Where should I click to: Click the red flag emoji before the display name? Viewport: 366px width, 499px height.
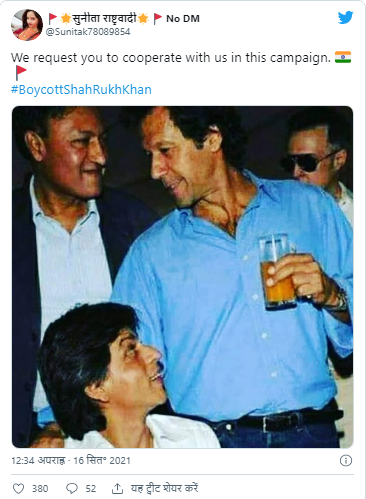(x=53, y=18)
